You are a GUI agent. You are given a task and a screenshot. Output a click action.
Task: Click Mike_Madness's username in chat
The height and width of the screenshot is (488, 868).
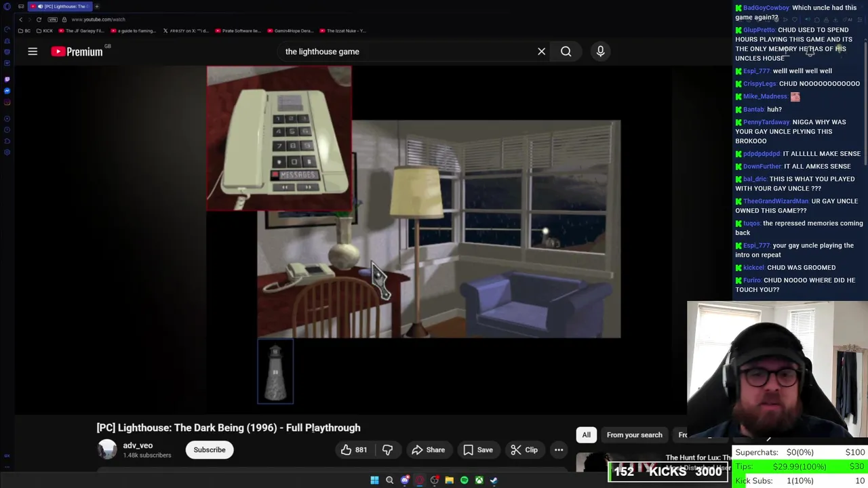tap(765, 96)
